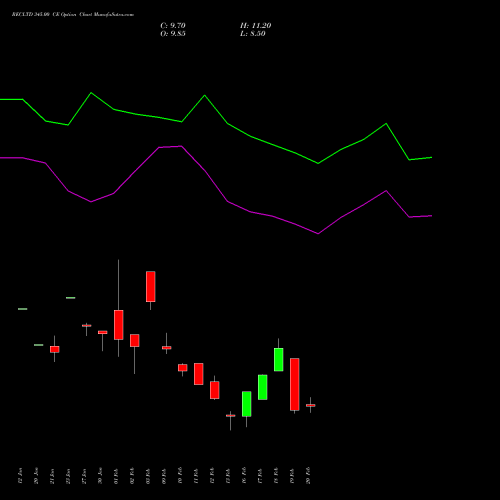500x500 pixels.
Task: Click the open value 'O: 9.85'
Action: 173,34
